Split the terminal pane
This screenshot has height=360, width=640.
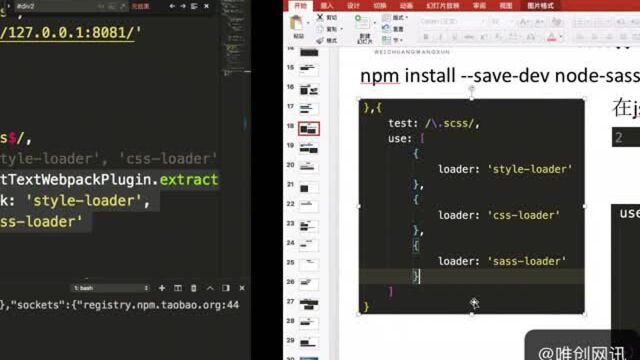click(x=178, y=288)
